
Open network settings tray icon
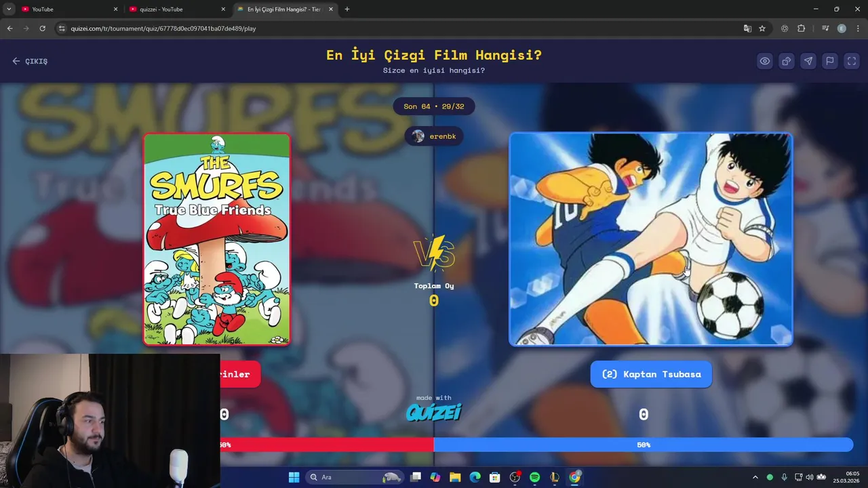coord(798,477)
